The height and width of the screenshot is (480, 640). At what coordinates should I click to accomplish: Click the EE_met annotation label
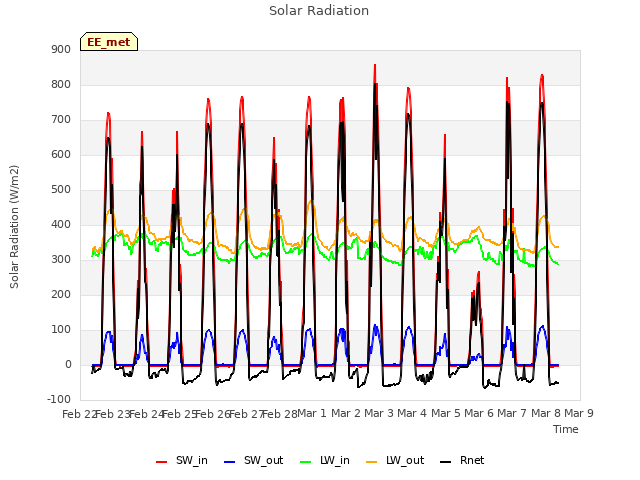click(x=109, y=42)
